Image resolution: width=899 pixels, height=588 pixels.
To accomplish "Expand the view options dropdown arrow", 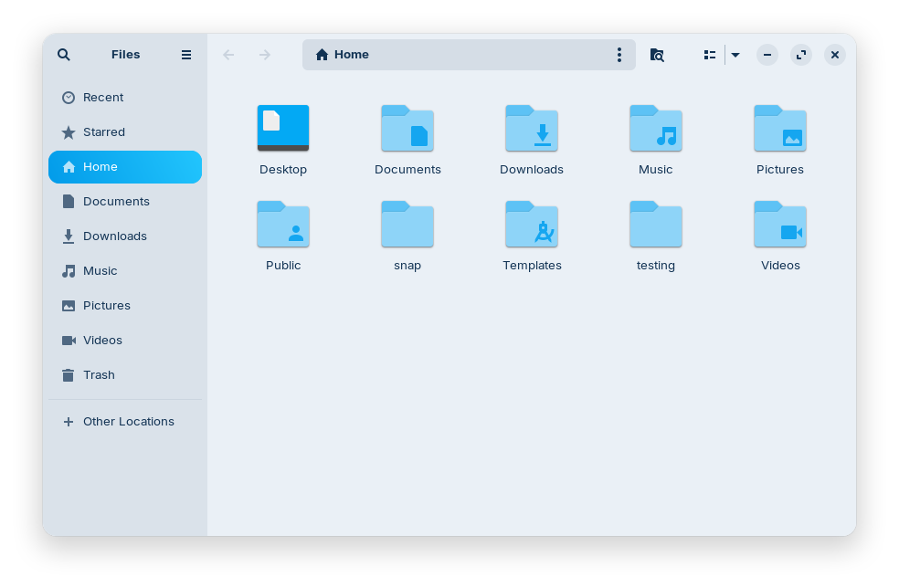I will click(x=735, y=55).
